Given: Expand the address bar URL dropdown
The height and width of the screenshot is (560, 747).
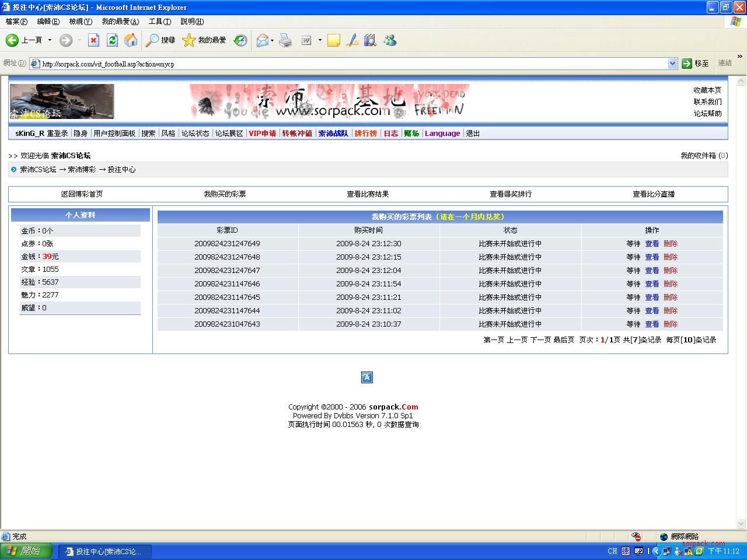Looking at the screenshot, I should tap(672, 64).
